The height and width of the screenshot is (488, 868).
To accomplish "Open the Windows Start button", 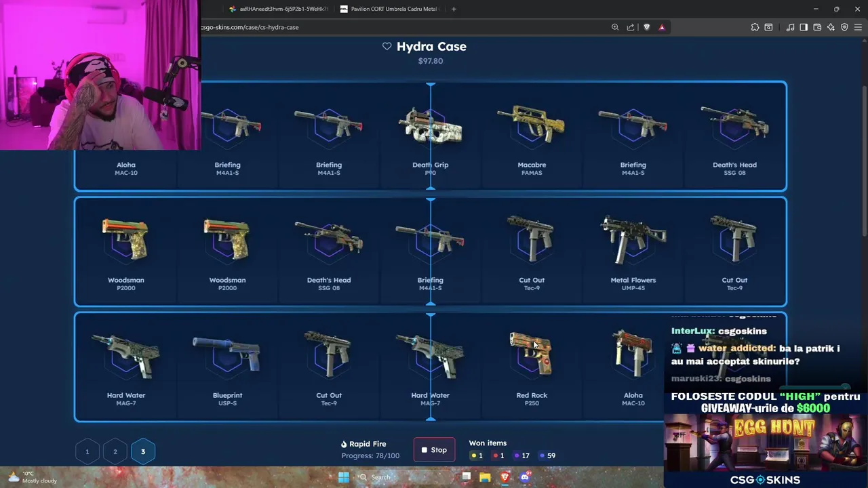I will (344, 477).
